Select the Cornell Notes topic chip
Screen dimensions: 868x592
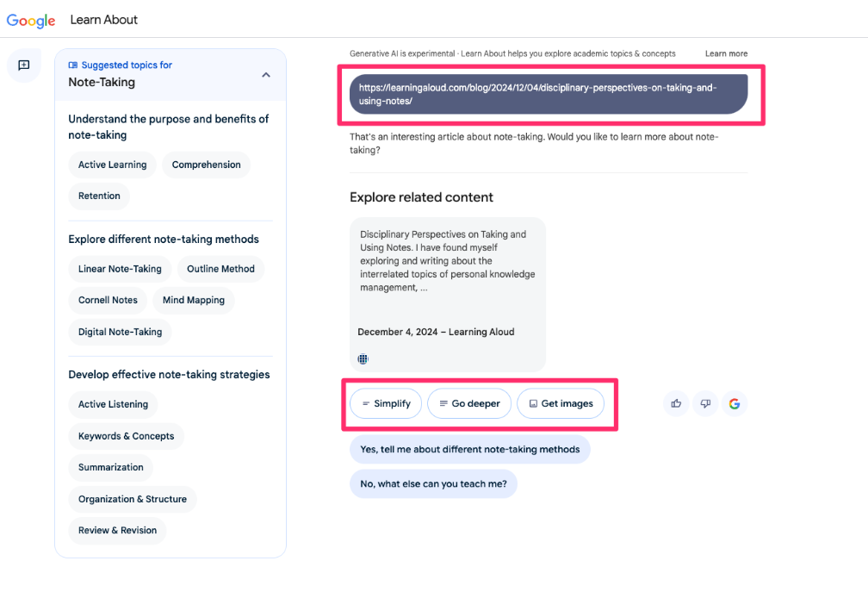(x=108, y=300)
